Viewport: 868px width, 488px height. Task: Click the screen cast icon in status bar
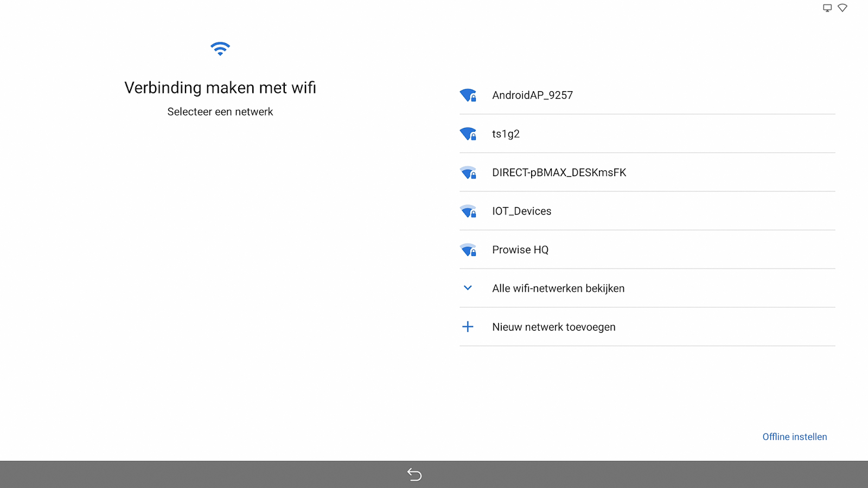827,8
